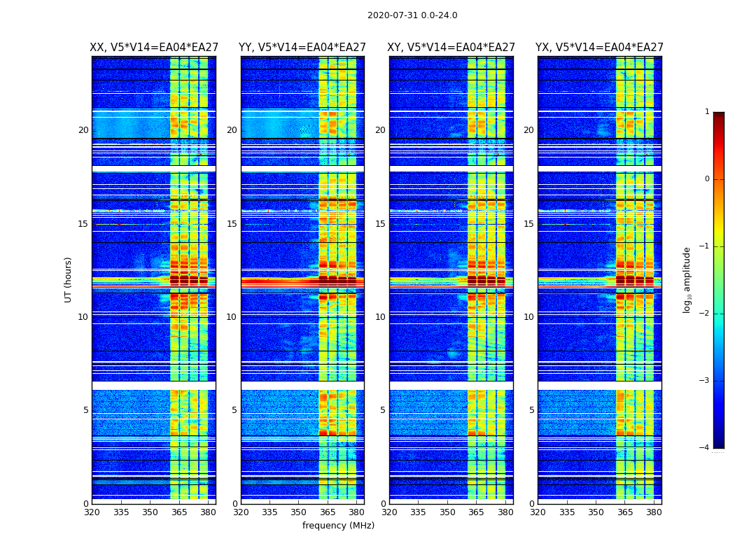Click the log10 amplitude colorbar label
Image resolution: width=735 pixels, height=560 pixels.
coord(687,280)
